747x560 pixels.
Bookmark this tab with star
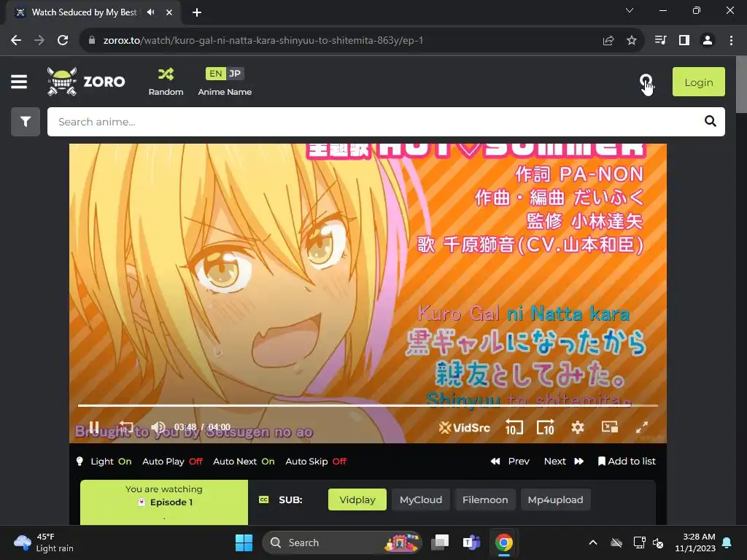[x=632, y=41]
